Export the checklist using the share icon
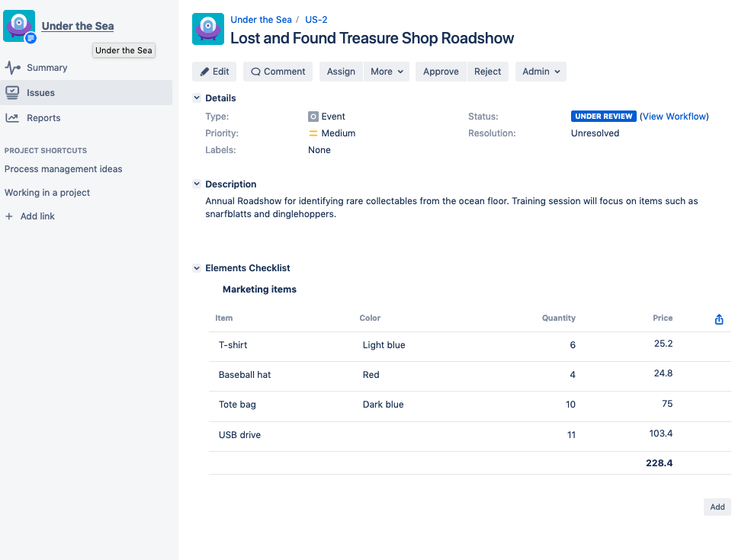The height and width of the screenshot is (560, 748). point(718,318)
